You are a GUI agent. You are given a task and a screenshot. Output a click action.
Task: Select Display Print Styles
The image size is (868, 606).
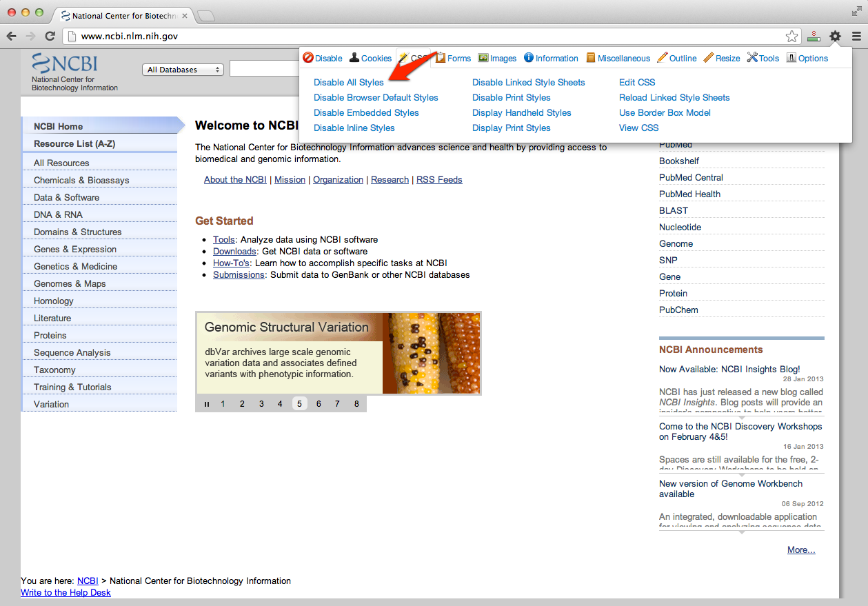pyautogui.click(x=512, y=128)
